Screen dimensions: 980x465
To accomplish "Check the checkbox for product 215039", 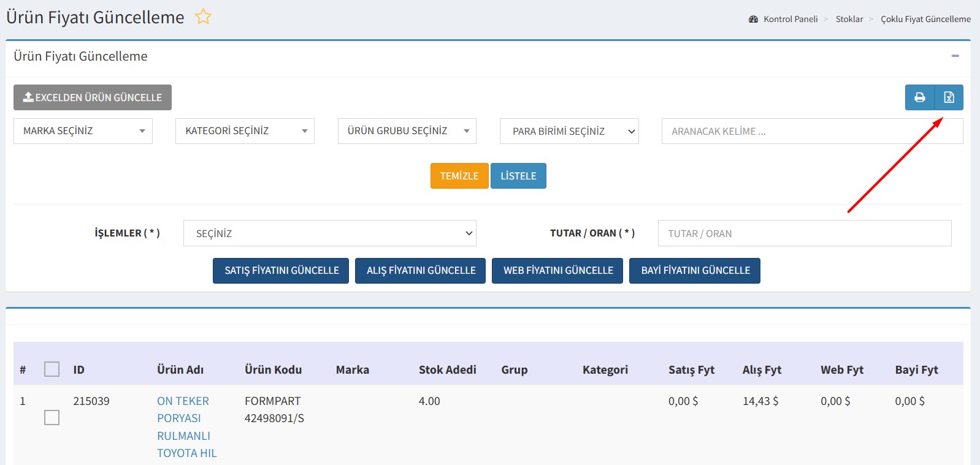I will pyautogui.click(x=52, y=418).
